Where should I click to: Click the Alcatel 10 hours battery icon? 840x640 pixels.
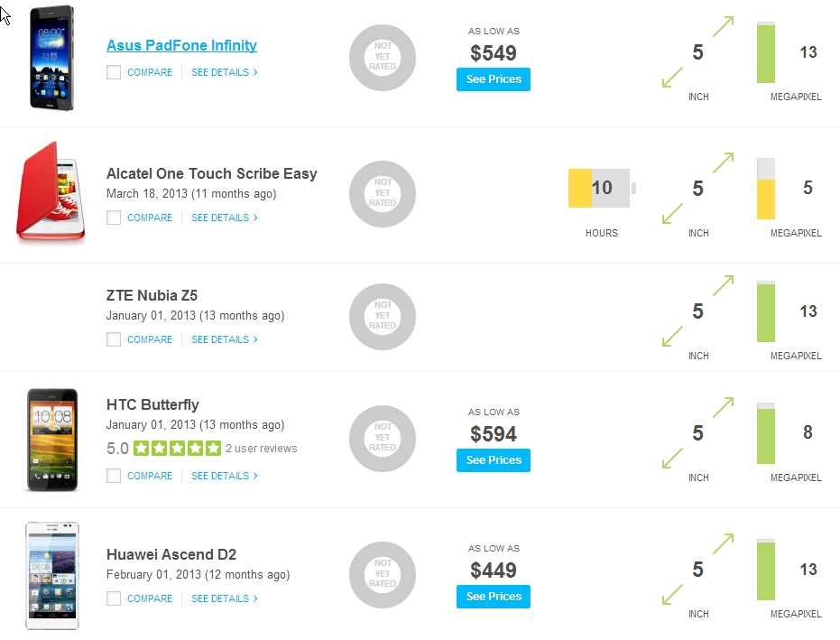(601, 188)
